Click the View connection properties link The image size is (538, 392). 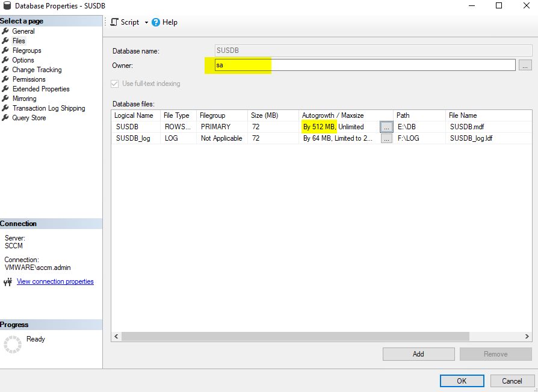55,281
